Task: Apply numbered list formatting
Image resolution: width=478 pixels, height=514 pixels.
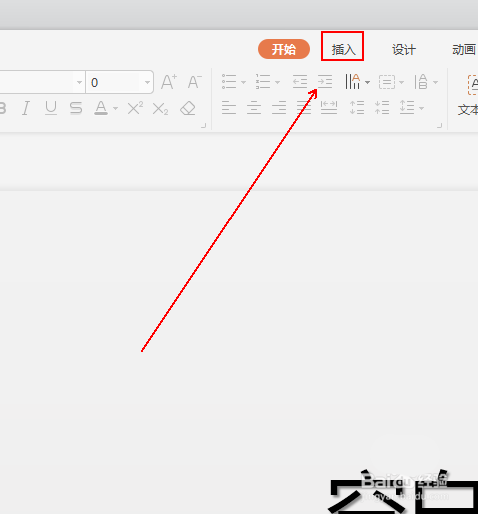Action: coord(263,82)
